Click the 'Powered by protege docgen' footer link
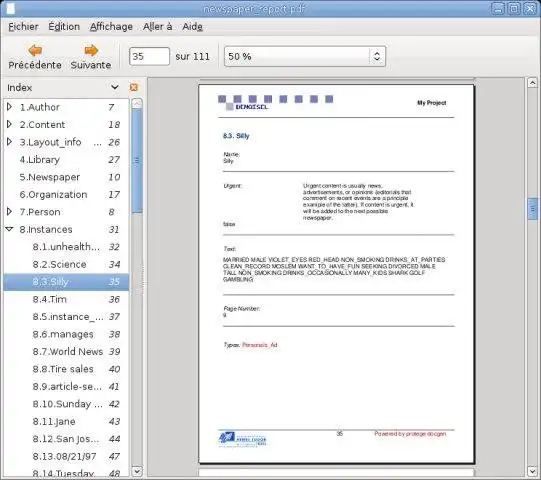The image size is (541, 480). point(410,433)
